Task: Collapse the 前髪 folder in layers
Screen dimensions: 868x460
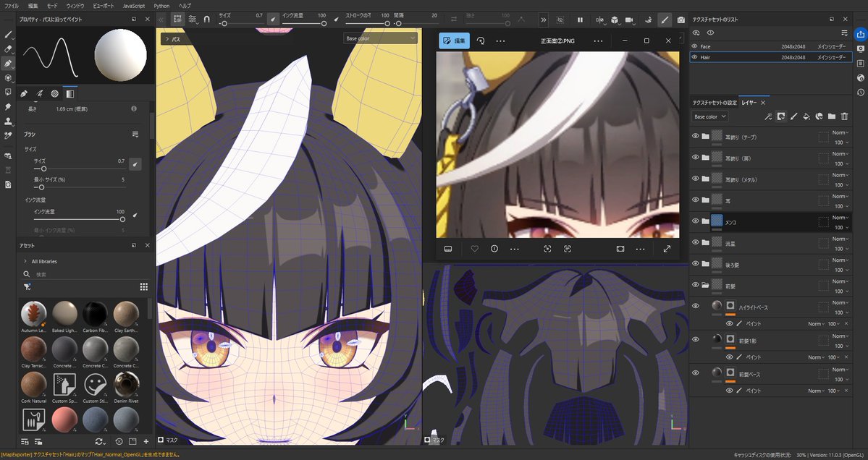Action: [x=705, y=285]
